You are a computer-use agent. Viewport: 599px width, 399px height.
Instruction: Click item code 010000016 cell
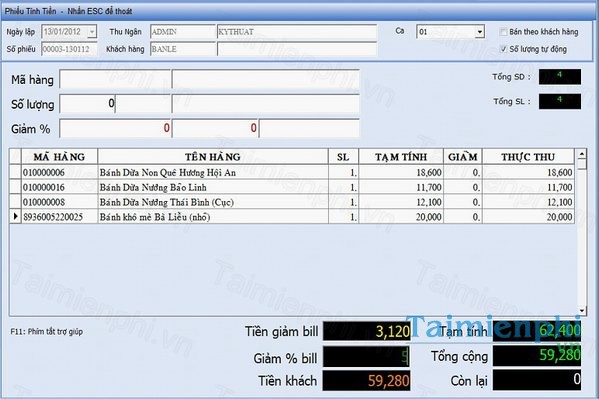pos(59,187)
